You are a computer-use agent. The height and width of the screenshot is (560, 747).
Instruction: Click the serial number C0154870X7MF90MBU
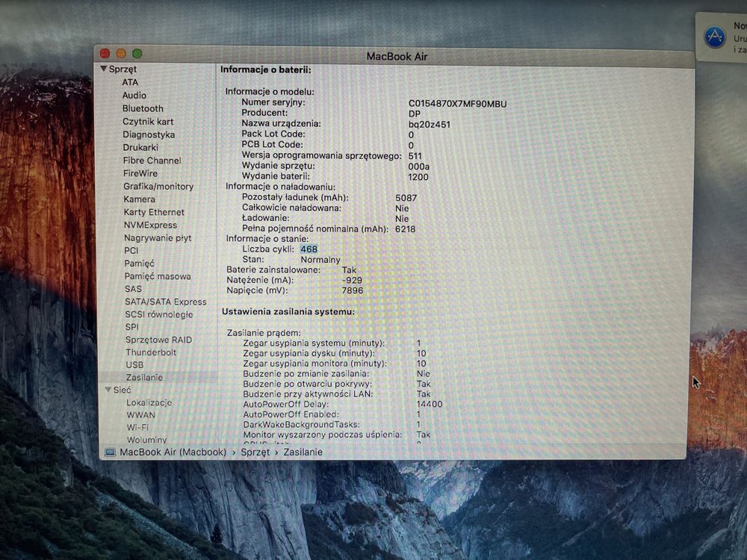pos(457,103)
